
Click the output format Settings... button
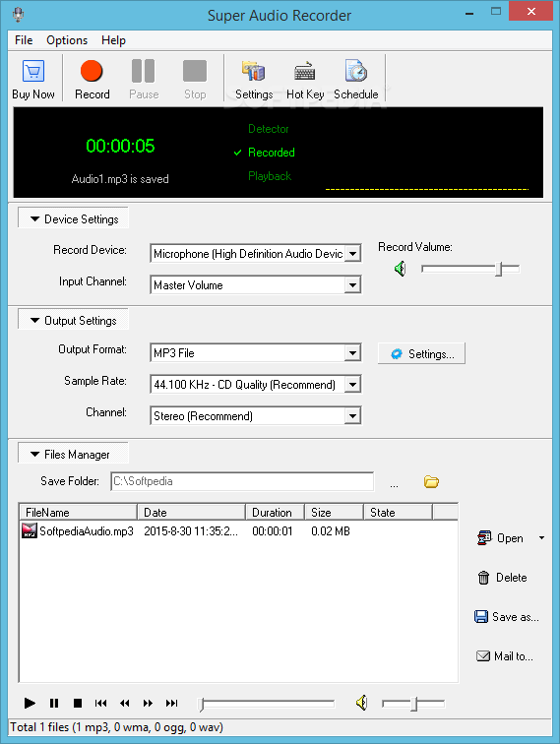coord(421,353)
